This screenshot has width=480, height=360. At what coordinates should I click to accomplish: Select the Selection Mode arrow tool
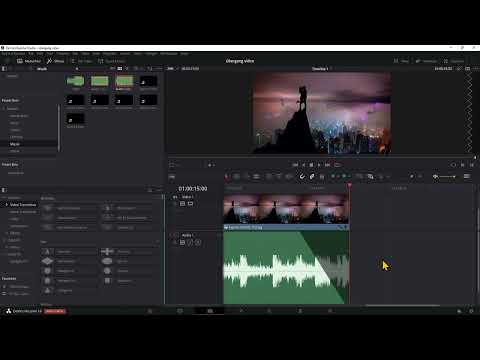[x=227, y=177]
